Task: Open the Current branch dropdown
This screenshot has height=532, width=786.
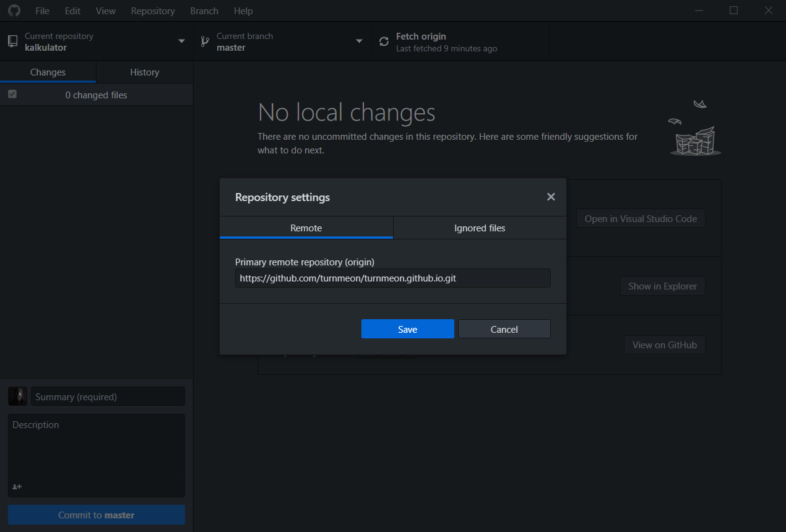Action: pyautogui.click(x=359, y=41)
